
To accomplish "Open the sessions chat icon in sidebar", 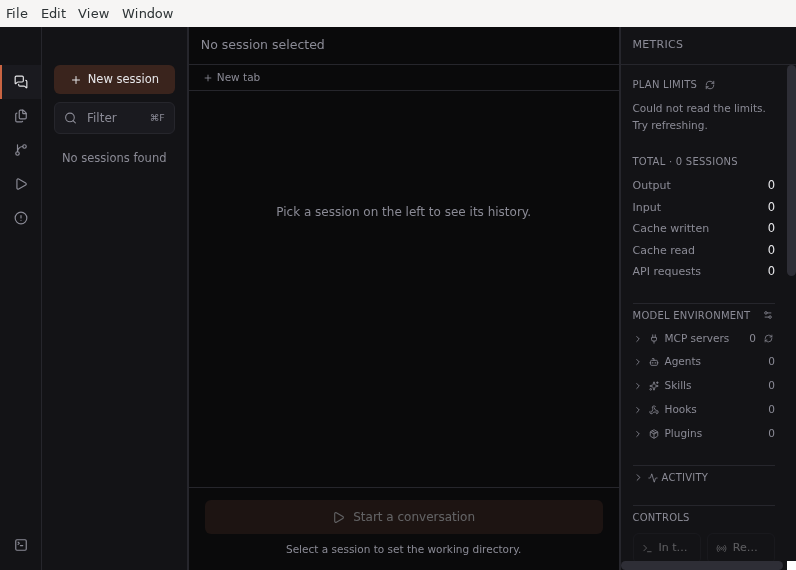I will pos(21,82).
